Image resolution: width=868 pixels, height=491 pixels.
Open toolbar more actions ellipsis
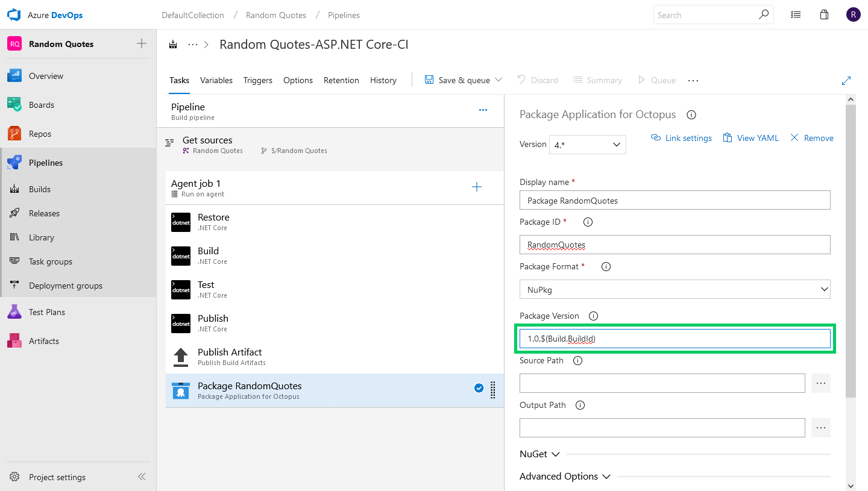pos(693,80)
